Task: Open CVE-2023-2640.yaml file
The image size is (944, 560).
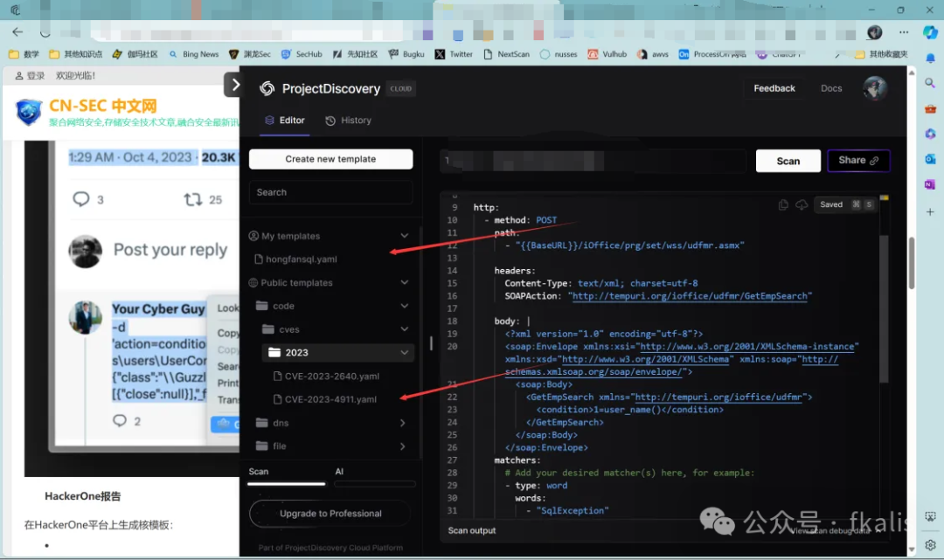Action: point(326,376)
